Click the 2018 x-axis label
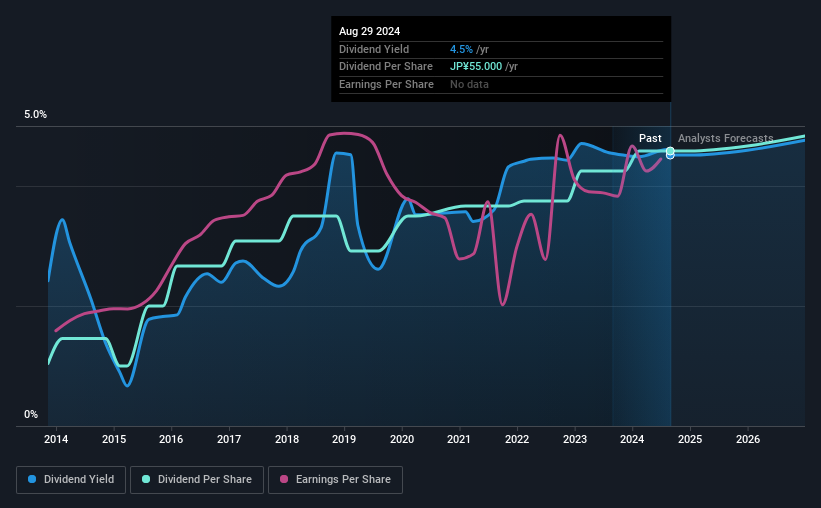 (287, 439)
